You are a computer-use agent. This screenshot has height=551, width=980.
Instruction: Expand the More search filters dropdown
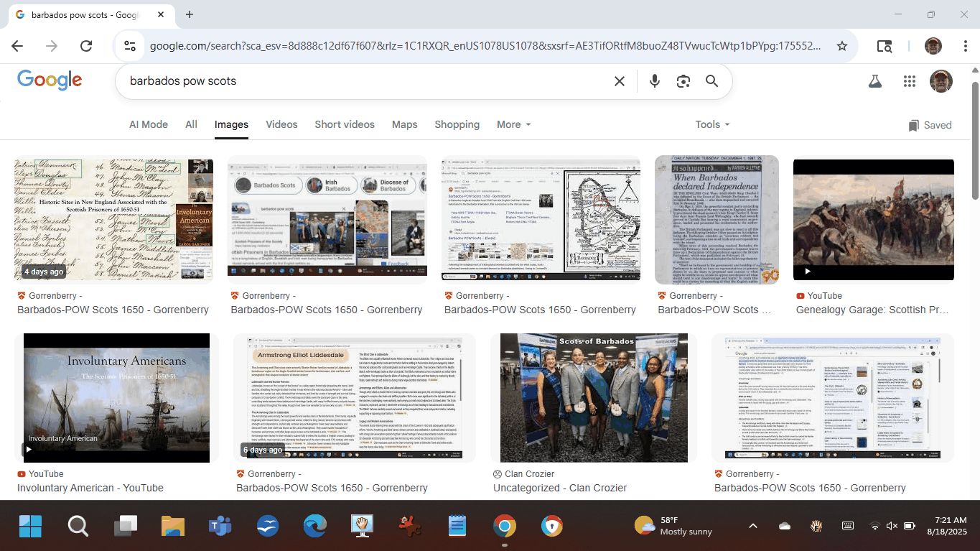coord(513,124)
